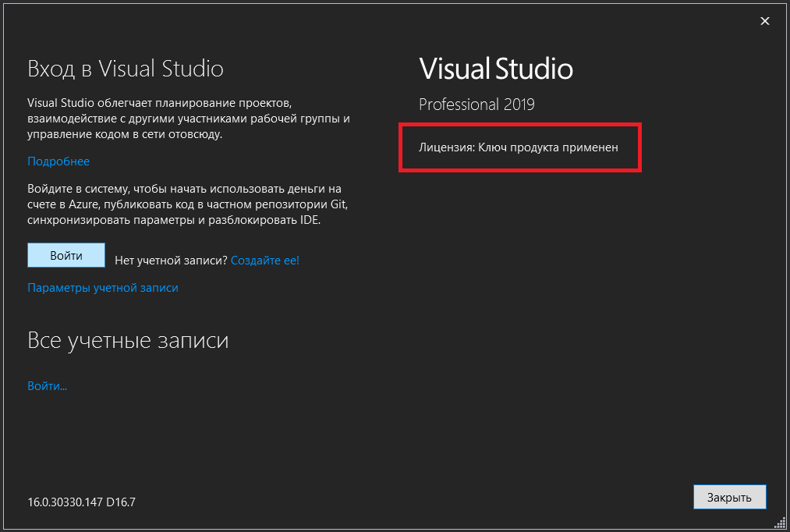
Task: Follow the Создайте ее! account link
Action: (265, 261)
